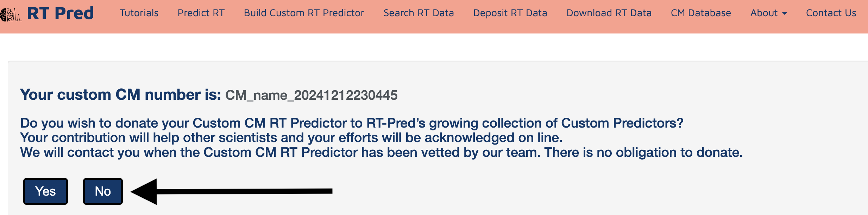Expand the caret arrow beside About

(x=785, y=14)
